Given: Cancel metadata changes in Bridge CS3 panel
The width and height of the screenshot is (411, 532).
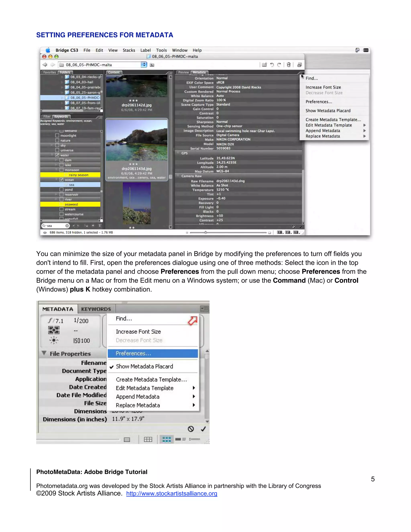Looking at the screenshot, I should point(293,227).
